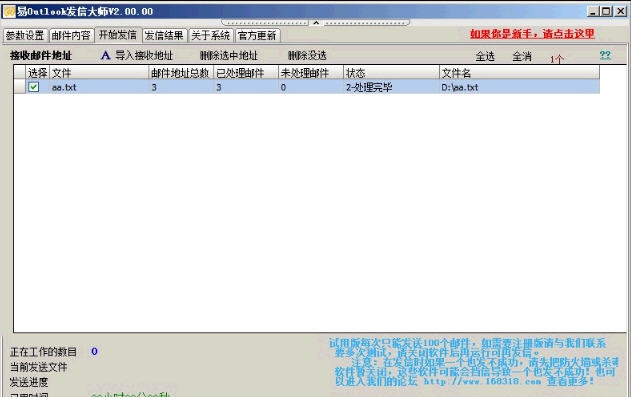
Task: Sort by the 文件 column header
Action: [x=99, y=73]
